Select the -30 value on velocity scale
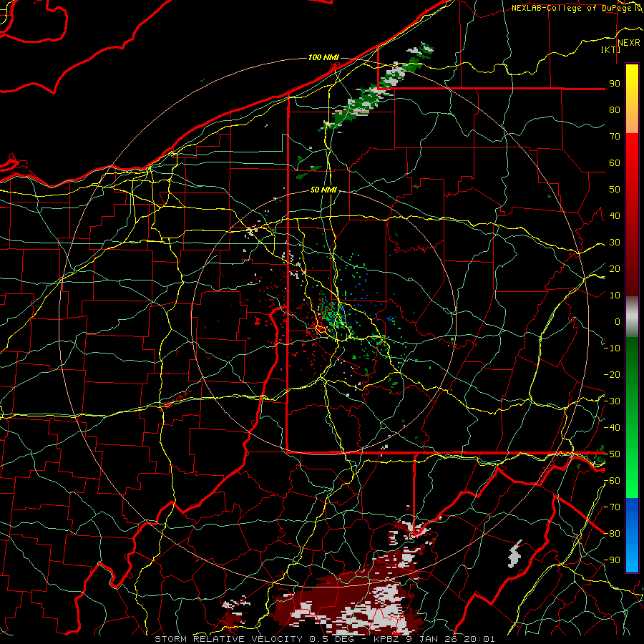 point(612,401)
